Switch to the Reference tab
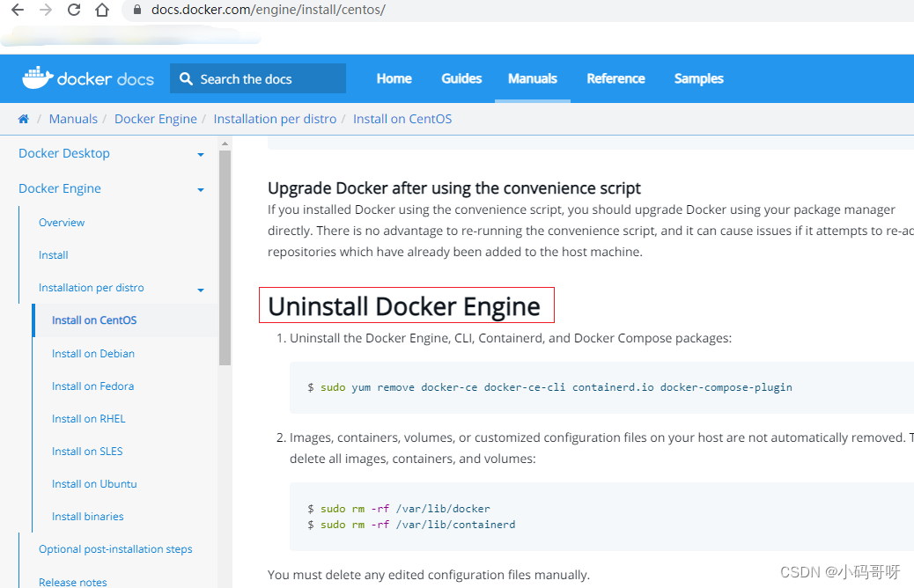This screenshot has width=914, height=588. [x=615, y=78]
